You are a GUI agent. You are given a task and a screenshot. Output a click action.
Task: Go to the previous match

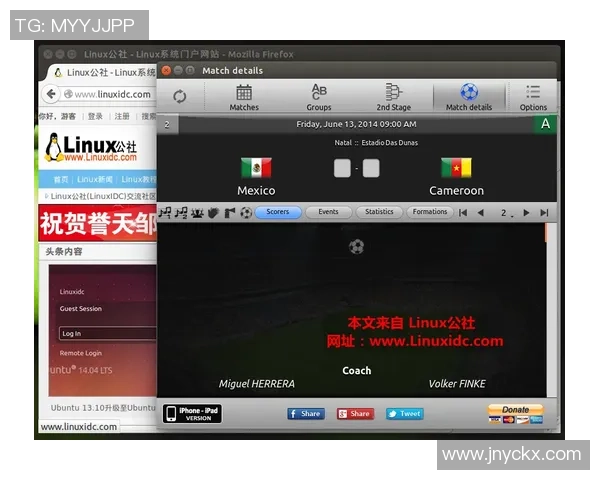pyautogui.click(x=481, y=212)
